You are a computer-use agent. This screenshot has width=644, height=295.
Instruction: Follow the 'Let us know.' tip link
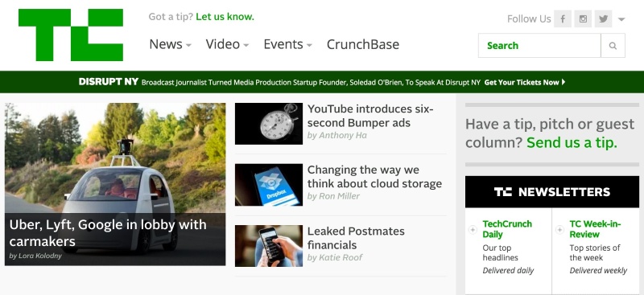pos(225,17)
